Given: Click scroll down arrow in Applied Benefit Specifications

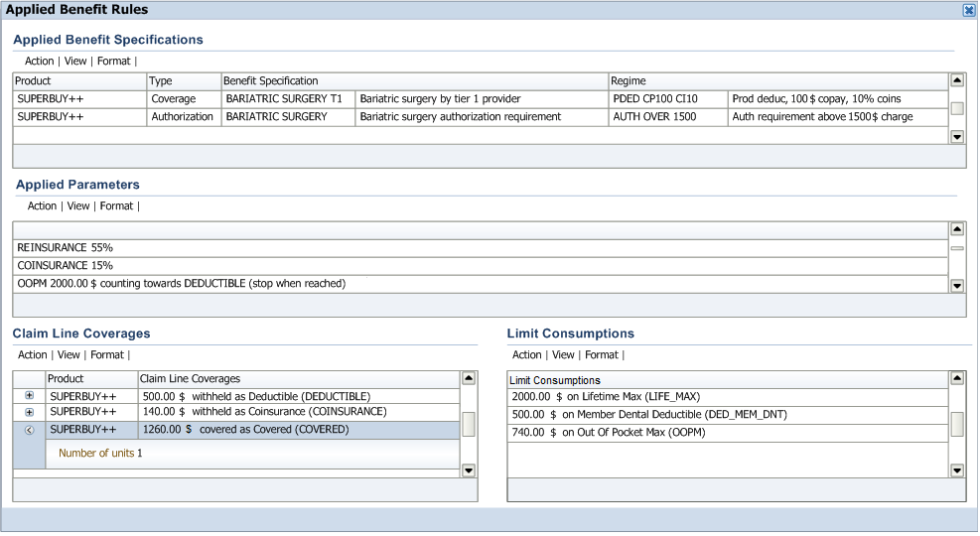Looking at the screenshot, I should (x=957, y=137).
